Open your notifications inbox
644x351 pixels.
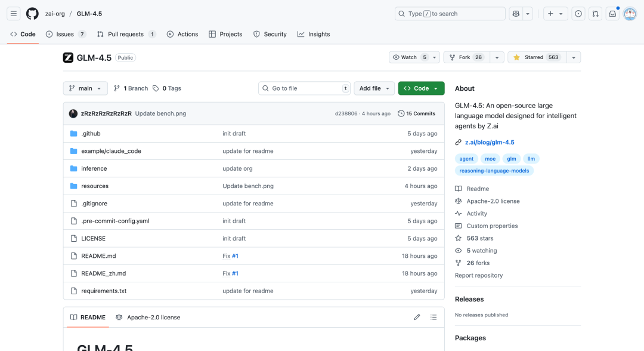click(x=612, y=13)
